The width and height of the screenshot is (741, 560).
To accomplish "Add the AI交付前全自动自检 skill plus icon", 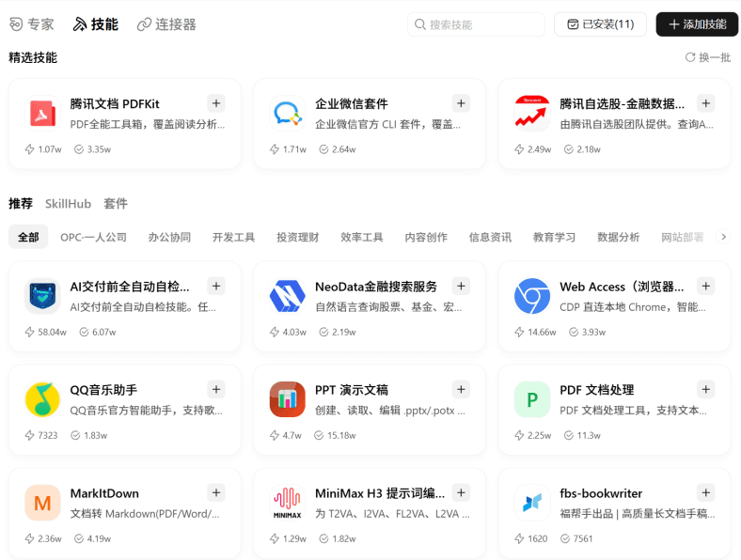I will coord(216,287).
